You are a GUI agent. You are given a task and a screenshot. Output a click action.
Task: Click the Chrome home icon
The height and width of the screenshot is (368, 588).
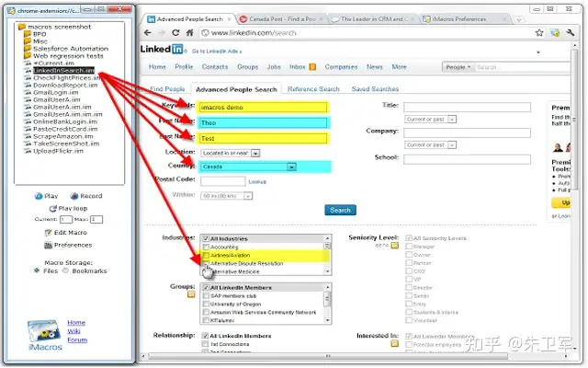click(190, 33)
